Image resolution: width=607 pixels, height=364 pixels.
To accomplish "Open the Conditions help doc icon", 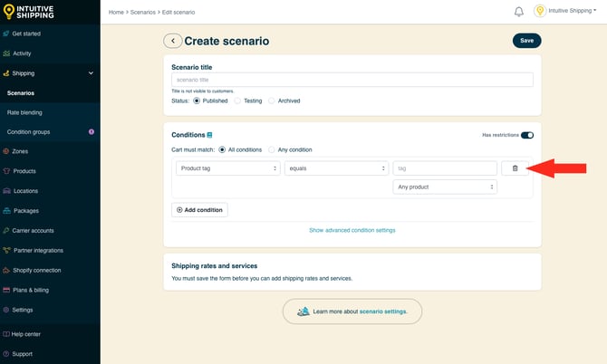I will click(x=209, y=135).
